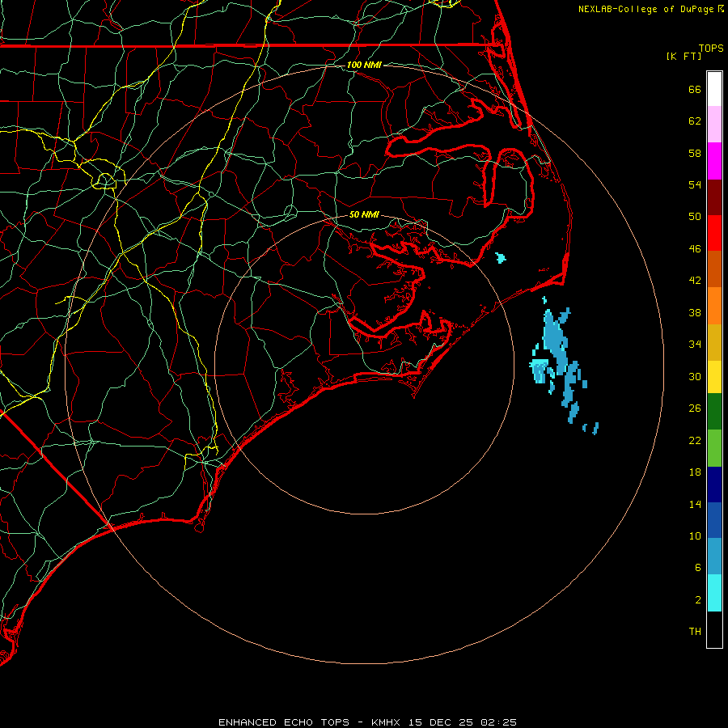Image resolution: width=728 pixels, height=728 pixels.
Task: Click the 38 legend value
Action: point(695,312)
